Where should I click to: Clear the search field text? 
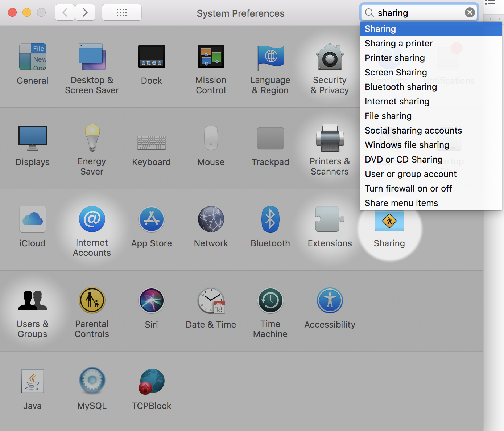[x=470, y=13]
